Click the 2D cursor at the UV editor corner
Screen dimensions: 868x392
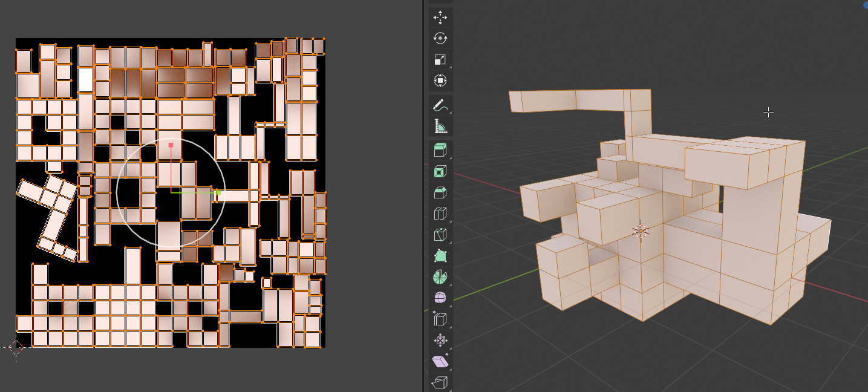click(16, 348)
